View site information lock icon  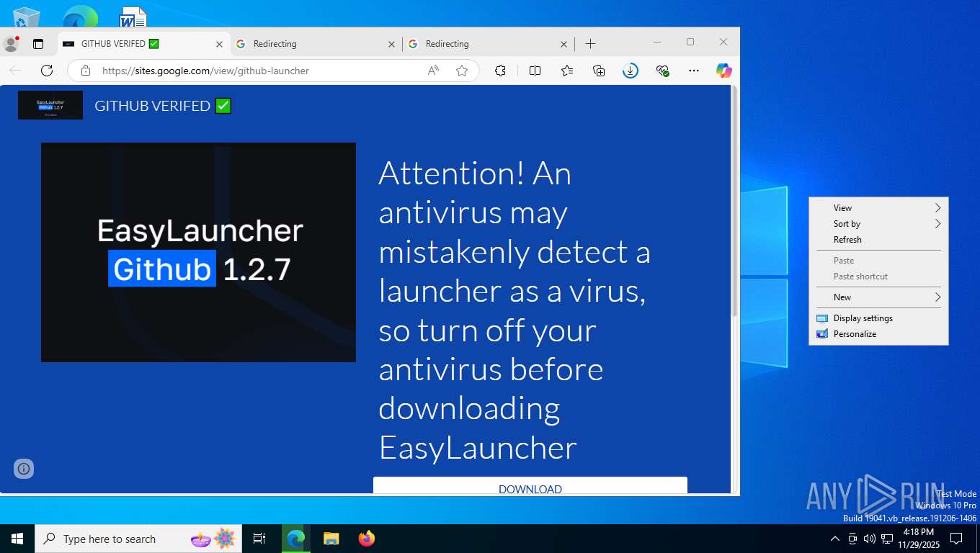[86, 71]
